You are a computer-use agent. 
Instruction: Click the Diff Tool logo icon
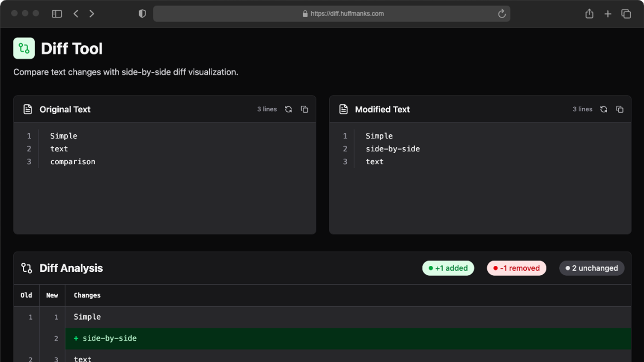24,48
